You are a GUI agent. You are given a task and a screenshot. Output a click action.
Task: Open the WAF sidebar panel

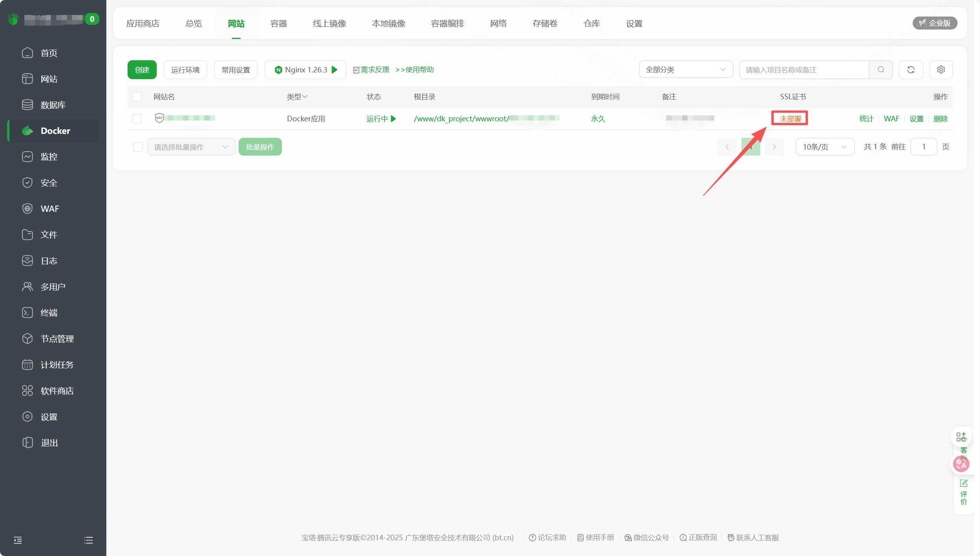[x=49, y=208]
